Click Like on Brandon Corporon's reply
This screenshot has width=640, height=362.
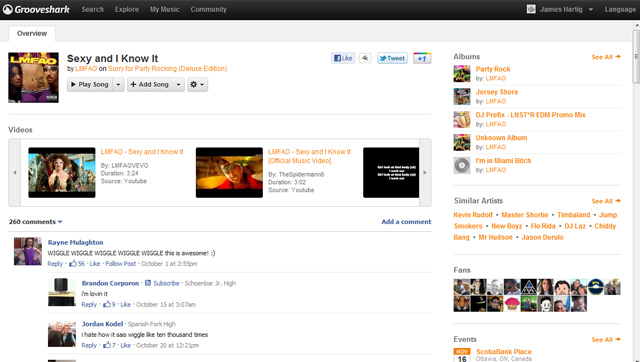point(126,304)
